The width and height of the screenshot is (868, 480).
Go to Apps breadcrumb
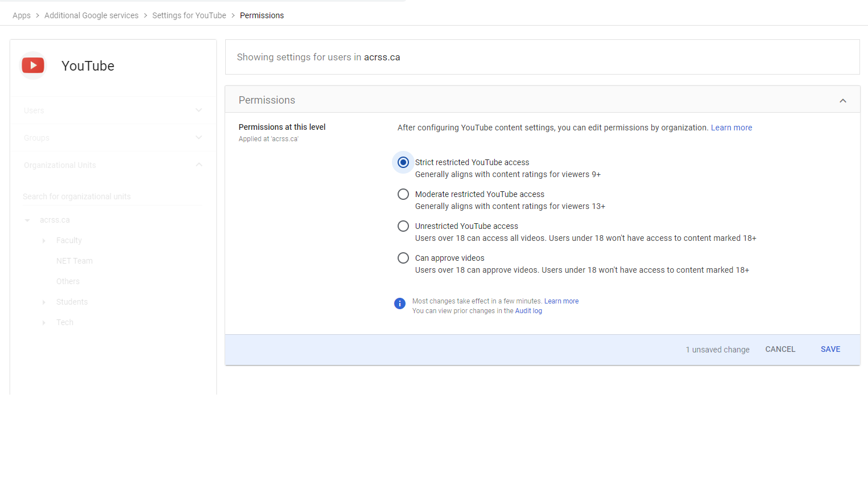(22, 15)
